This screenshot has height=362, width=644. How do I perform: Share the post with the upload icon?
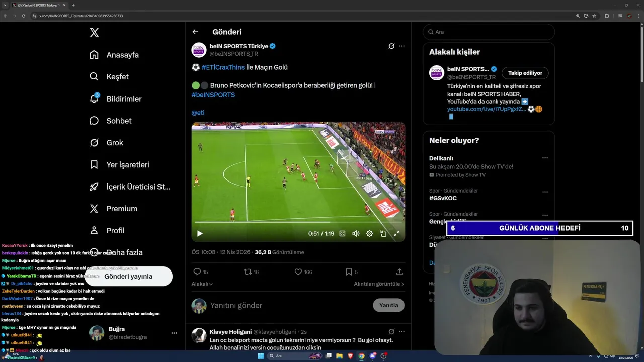click(x=399, y=272)
